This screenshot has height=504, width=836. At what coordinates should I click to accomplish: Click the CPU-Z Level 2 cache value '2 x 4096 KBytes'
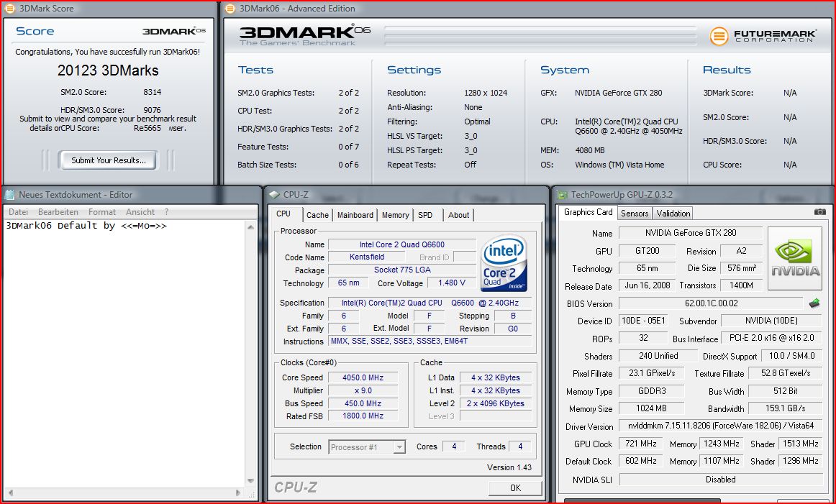pyautogui.click(x=495, y=403)
